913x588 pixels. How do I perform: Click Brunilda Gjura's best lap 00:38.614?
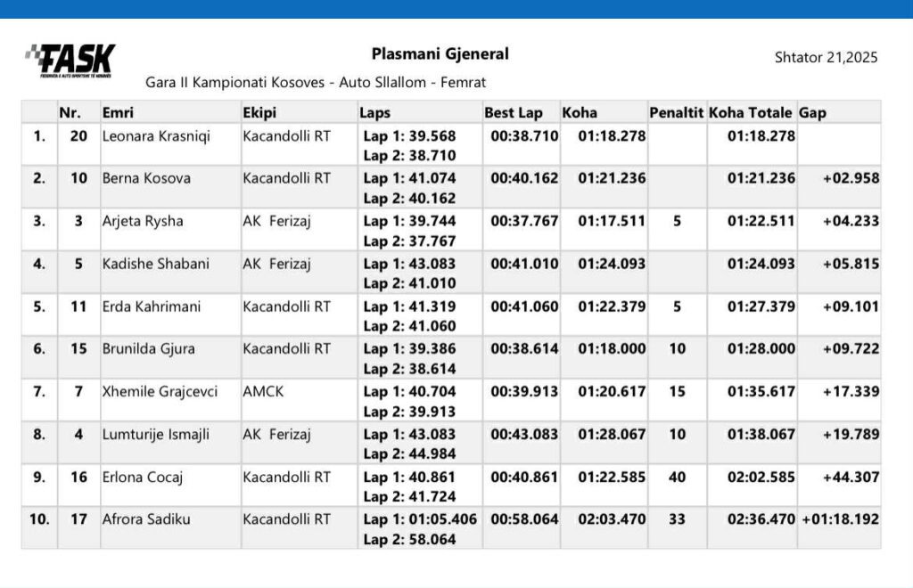pyautogui.click(x=524, y=349)
